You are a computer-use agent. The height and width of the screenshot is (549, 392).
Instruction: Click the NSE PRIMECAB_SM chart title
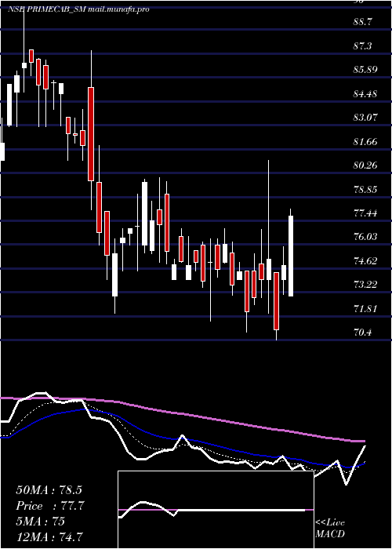tap(78, 9)
